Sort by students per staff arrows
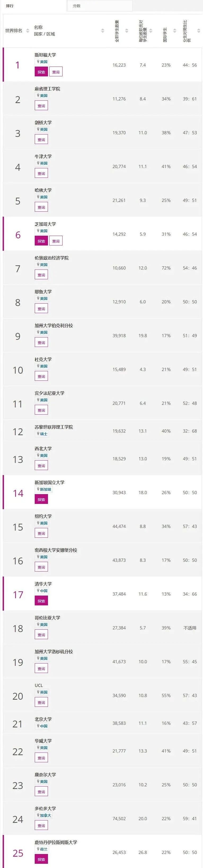 [x=151, y=31]
